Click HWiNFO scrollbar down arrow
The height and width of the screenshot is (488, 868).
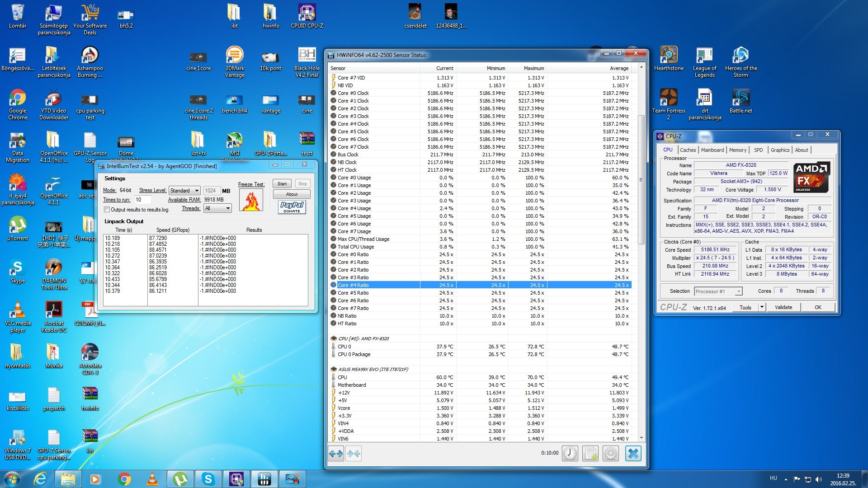pyautogui.click(x=641, y=438)
